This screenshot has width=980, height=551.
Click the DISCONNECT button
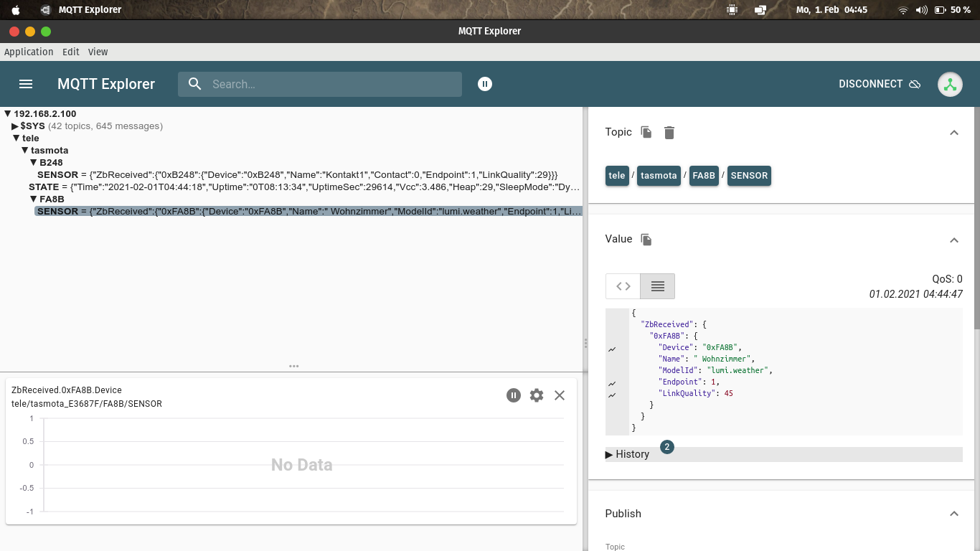(x=879, y=84)
